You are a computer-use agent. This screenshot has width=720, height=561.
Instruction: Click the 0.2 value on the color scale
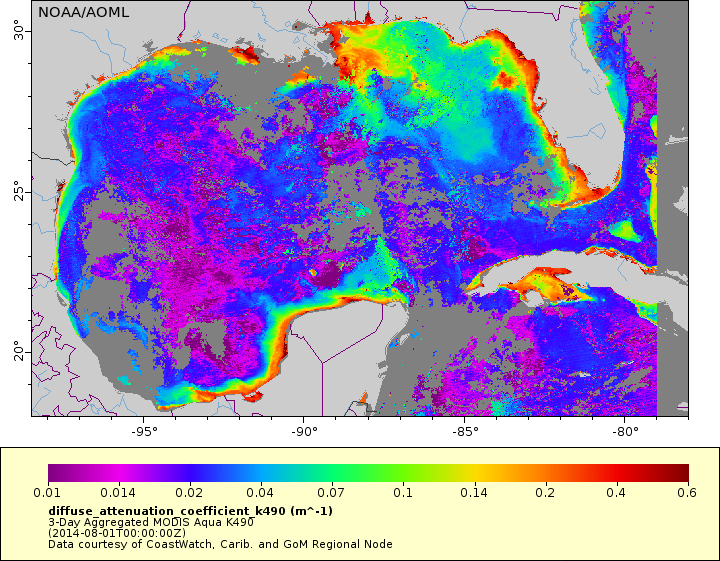tap(545, 493)
